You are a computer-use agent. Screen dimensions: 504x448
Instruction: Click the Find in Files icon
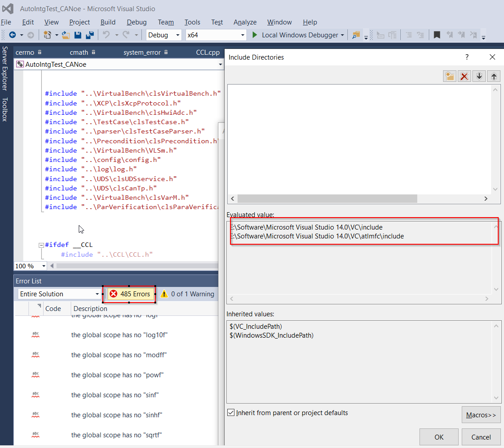click(356, 35)
